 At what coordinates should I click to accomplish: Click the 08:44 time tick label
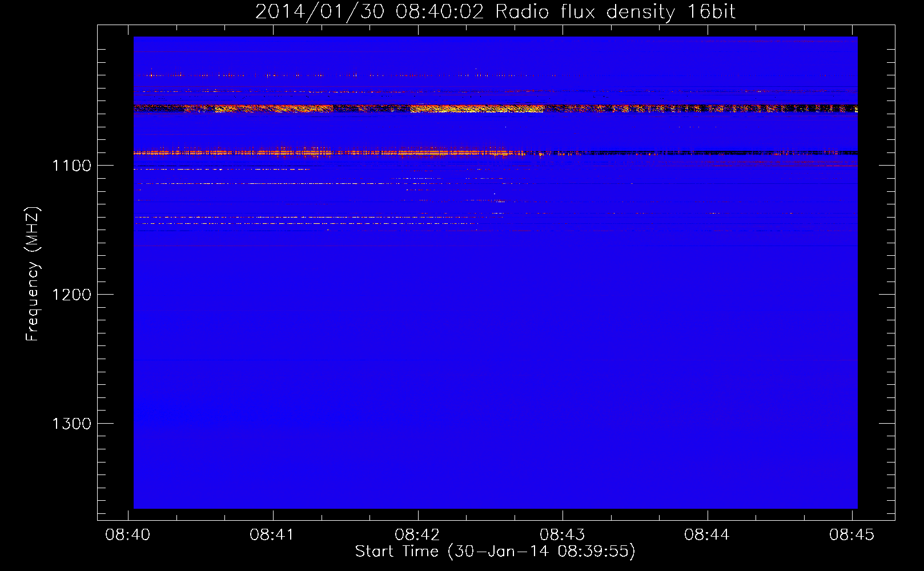point(707,535)
